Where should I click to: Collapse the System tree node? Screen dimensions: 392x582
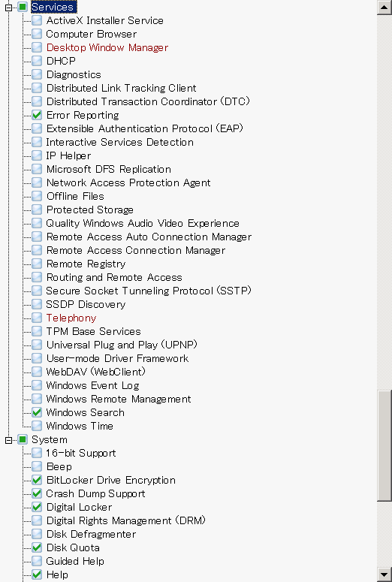click(x=9, y=440)
